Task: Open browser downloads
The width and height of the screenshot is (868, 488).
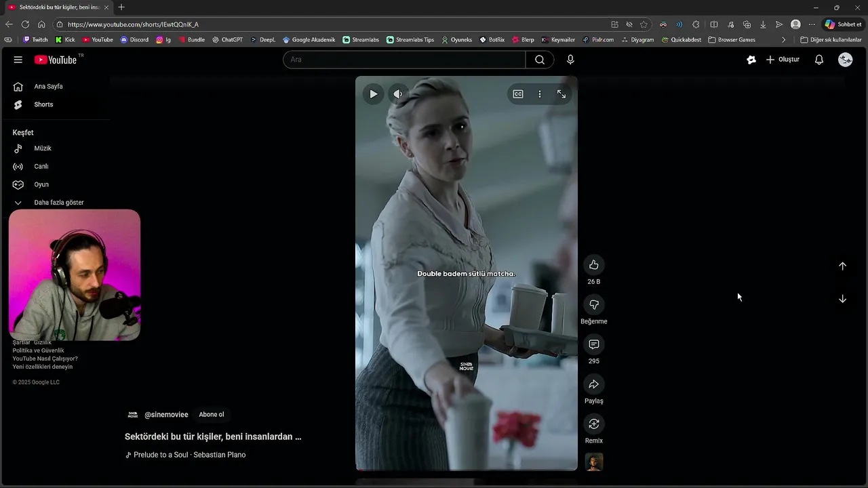Action: [763, 24]
